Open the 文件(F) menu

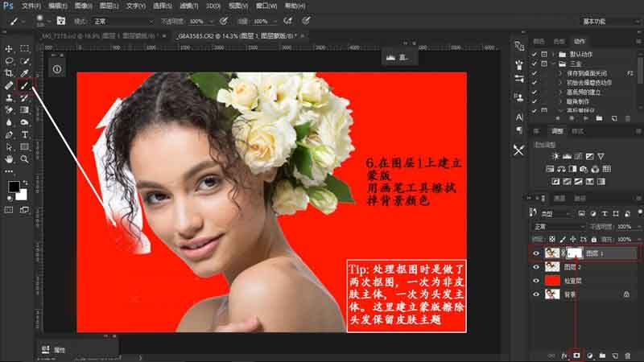click(31, 6)
